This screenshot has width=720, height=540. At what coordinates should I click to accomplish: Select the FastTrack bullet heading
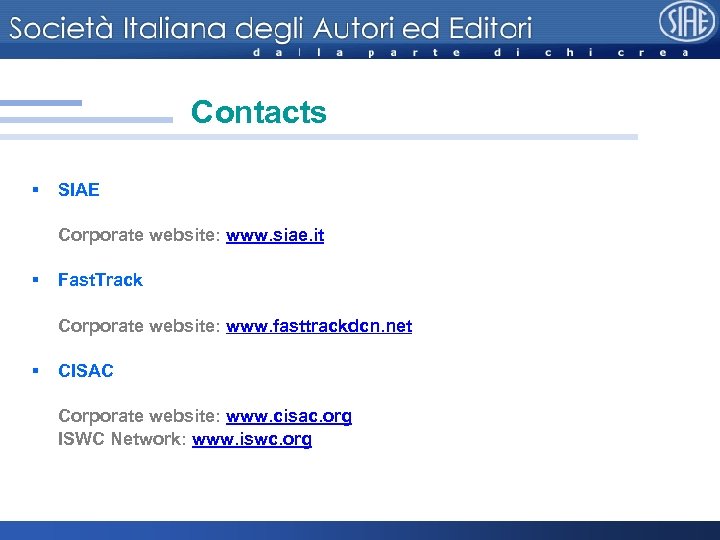point(100,280)
